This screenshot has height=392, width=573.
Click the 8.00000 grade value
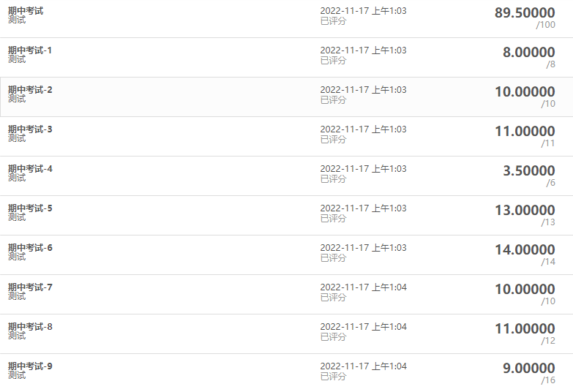point(528,52)
